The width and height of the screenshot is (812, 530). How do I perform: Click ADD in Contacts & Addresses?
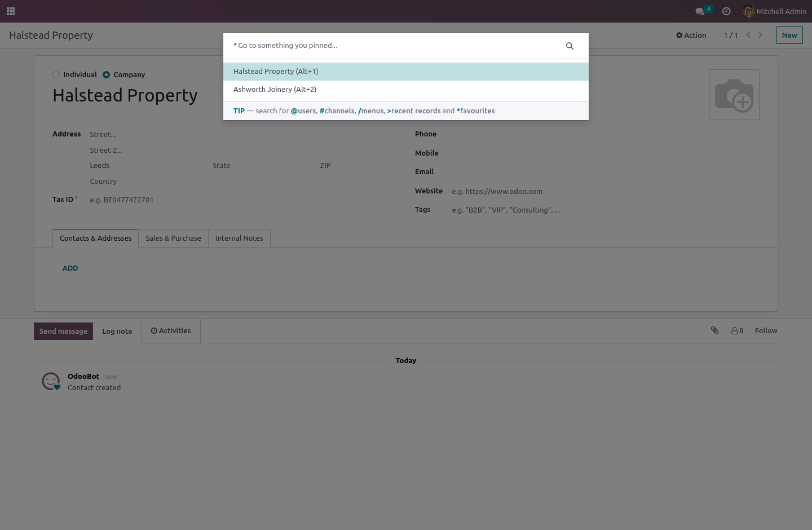coord(70,268)
